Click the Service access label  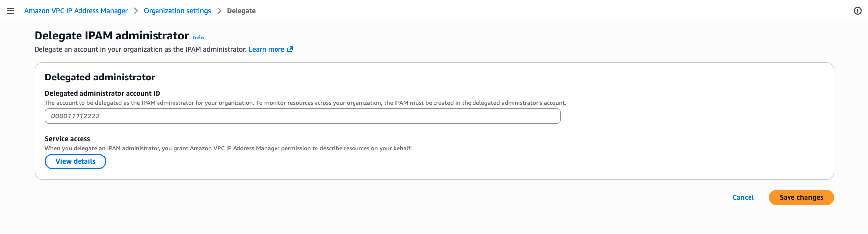[x=67, y=139]
